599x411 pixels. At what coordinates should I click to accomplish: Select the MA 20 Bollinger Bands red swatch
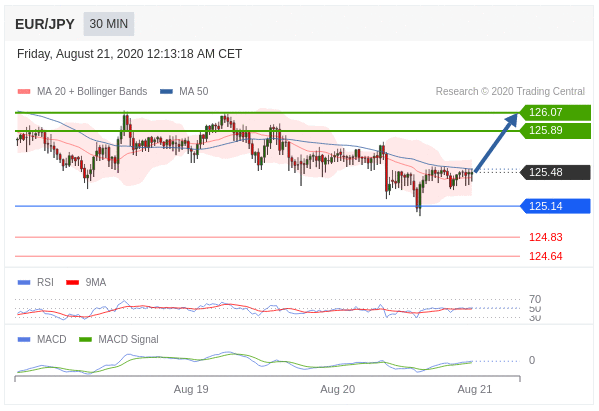tap(24, 92)
